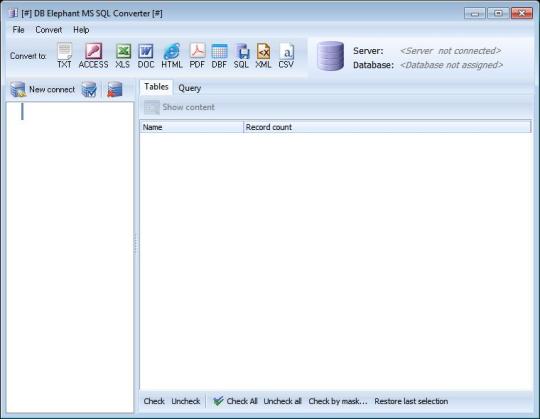Click Restore last selection
This screenshot has width=540, height=419.
(x=411, y=401)
